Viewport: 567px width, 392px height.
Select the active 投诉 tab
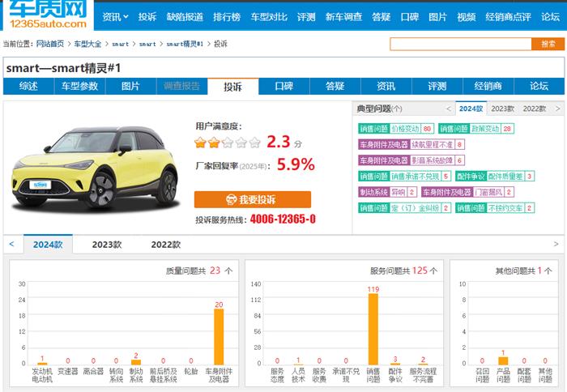click(x=233, y=87)
